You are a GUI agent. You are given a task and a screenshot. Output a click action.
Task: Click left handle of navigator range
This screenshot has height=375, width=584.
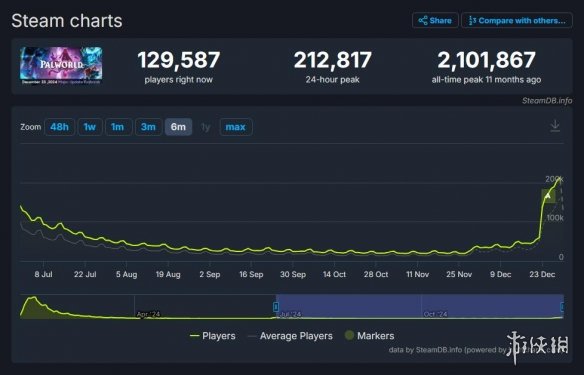click(x=276, y=307)
